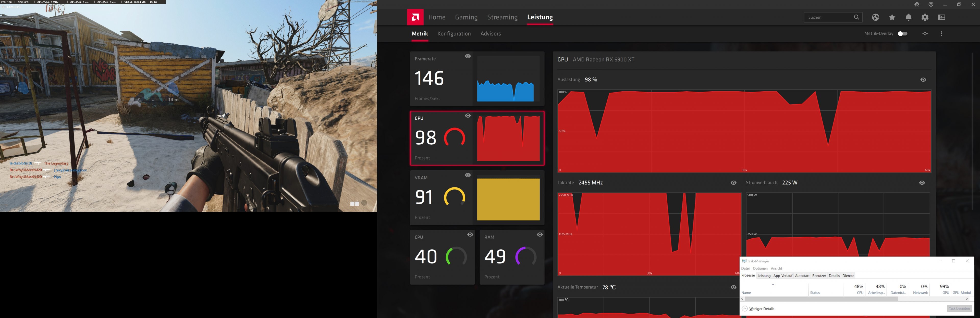Toggle the Metrik-Overlay switch
Viewport: 980px width, 318px height.
(902, 34)
